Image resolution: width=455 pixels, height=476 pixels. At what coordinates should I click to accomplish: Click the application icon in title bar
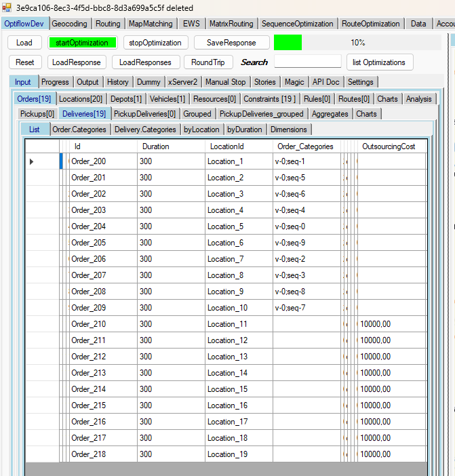[x=7, y=7]
